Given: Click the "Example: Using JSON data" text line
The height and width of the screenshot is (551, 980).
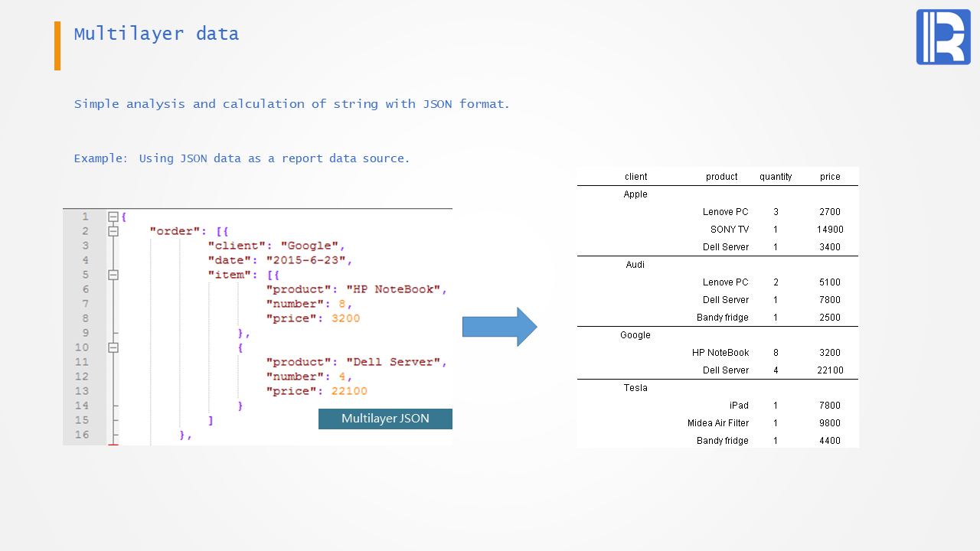Looking at the screenshot, I should click(242, 158).
